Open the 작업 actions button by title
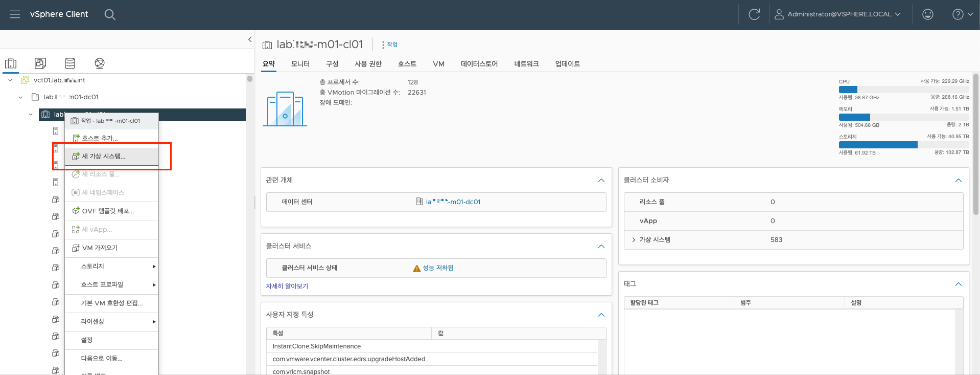Image resolution: width=980 pixels, height=375 pixels. point(390,45)
